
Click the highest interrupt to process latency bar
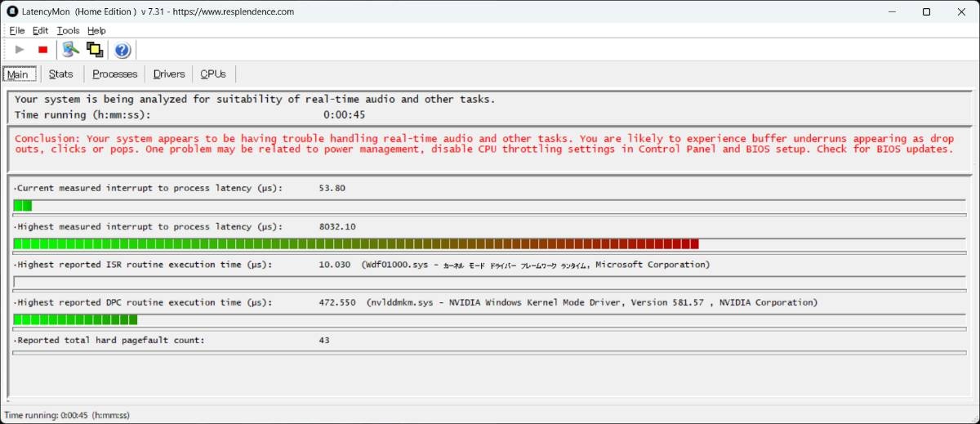coord(356,243)
